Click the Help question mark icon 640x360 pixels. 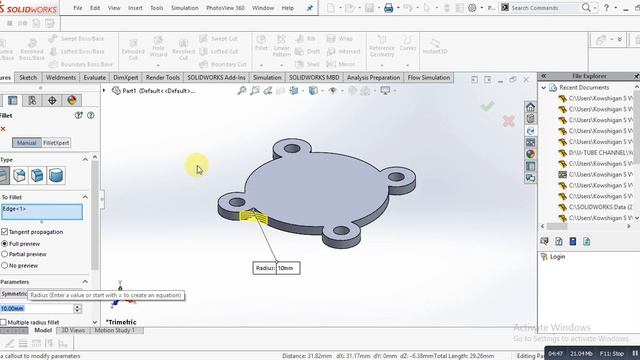tap(607, 7)
